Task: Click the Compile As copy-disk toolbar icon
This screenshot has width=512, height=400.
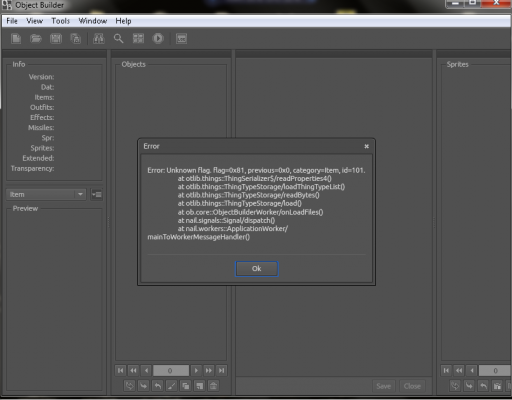Action: point(76,39)
